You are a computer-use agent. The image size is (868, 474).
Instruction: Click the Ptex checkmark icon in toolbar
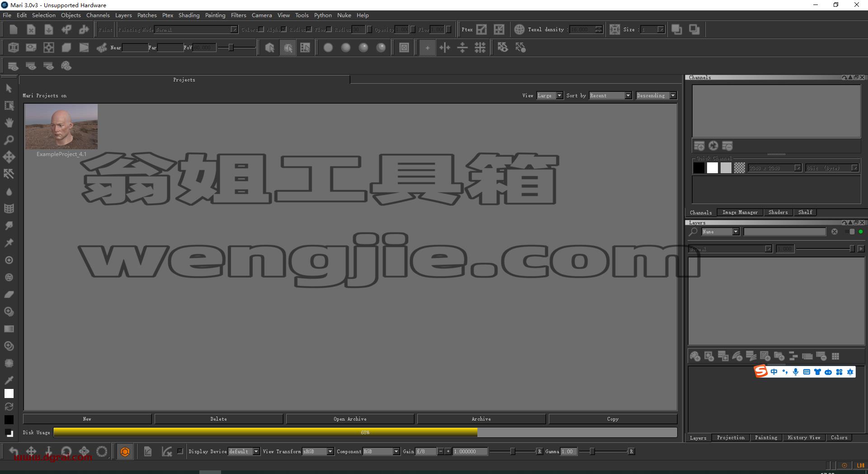482,29
